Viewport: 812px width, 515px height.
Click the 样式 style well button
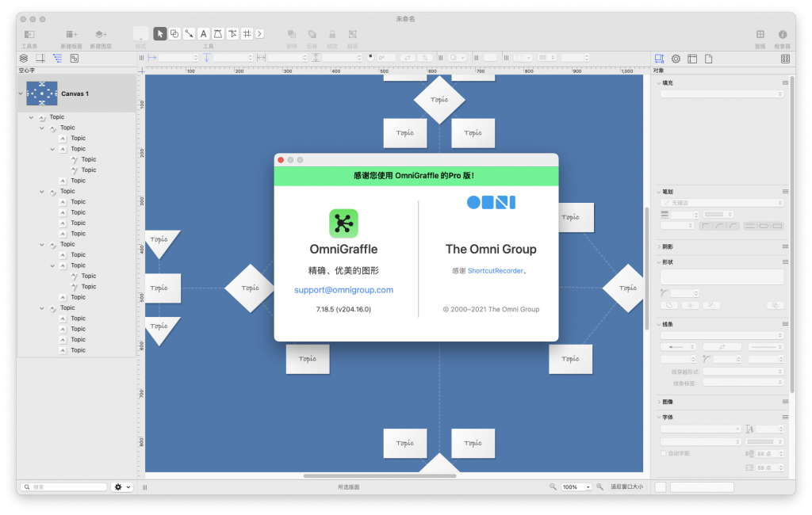point(140,34)
